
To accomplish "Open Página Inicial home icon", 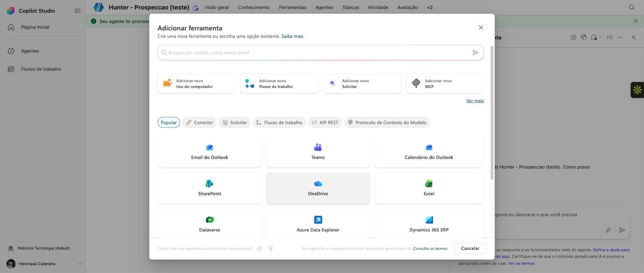I will pyautogui.click(x=11, y=27).
